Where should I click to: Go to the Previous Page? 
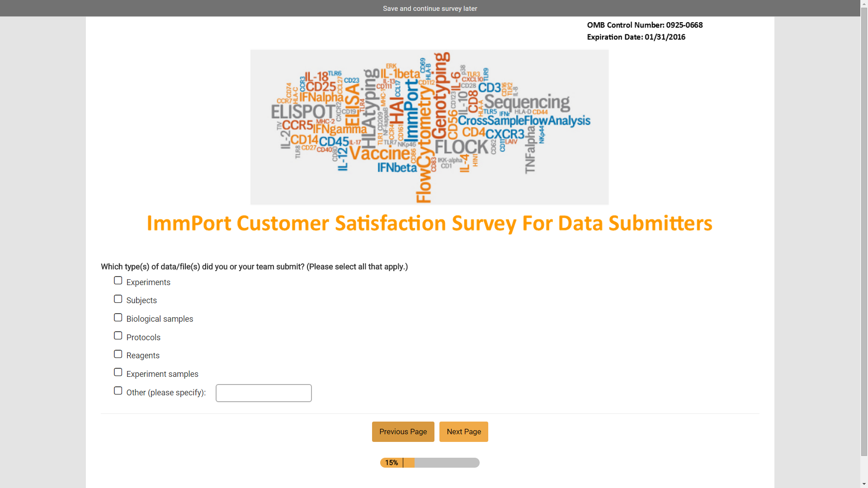coord(403,432)
